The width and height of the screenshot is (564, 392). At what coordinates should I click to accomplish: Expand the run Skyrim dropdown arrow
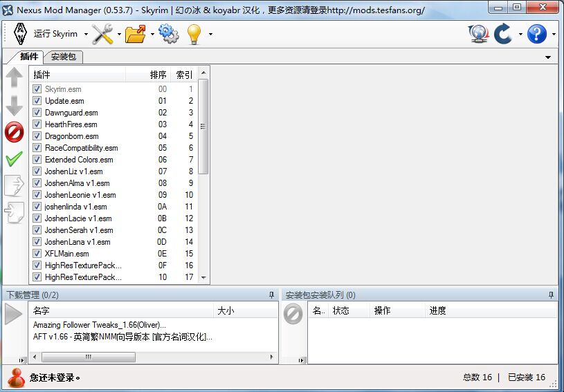(86, 35)
